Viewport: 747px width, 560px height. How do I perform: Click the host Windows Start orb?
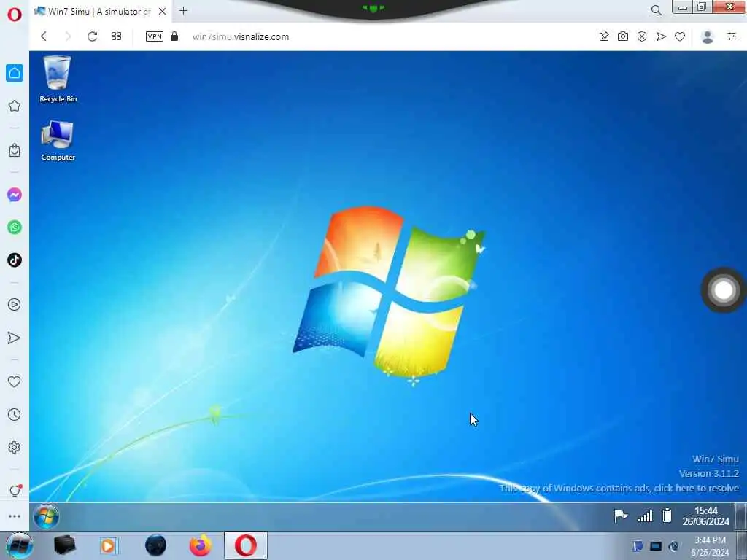click(x=19, y=545)
